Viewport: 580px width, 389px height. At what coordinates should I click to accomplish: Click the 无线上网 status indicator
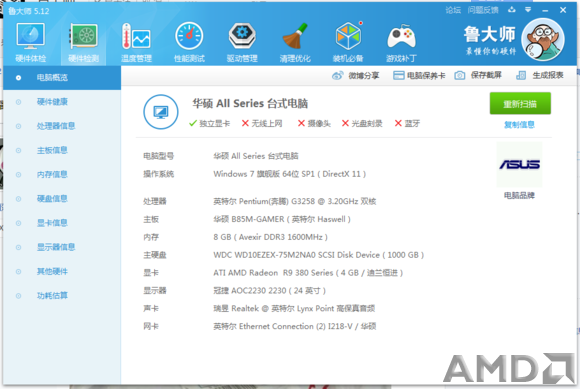pyautogui.click(x=262, y=124)
